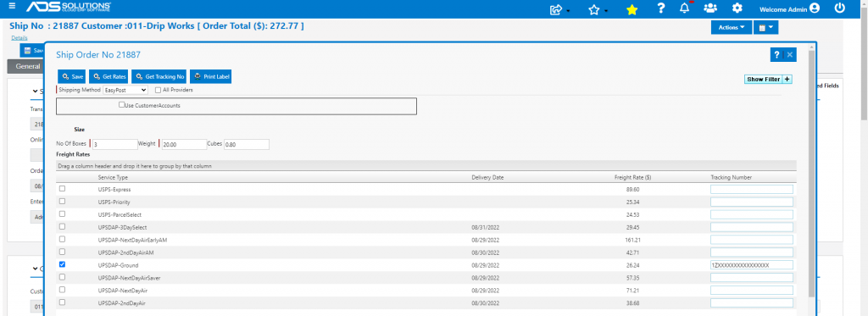Switch to the General tab
The width and height of the screenshot is (868, 316).
tap(25, 66)
